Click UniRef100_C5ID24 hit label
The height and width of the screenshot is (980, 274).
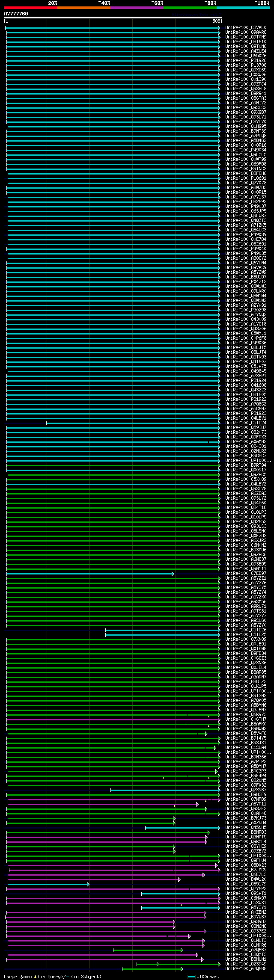tap(246, 423)
